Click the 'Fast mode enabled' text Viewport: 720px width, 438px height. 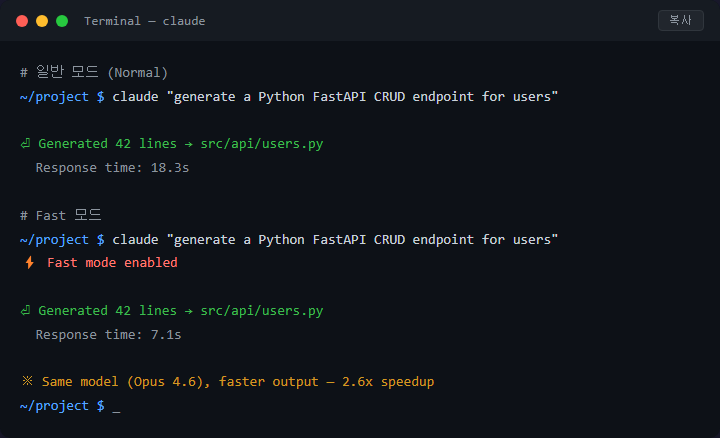[x=112, y=263]
